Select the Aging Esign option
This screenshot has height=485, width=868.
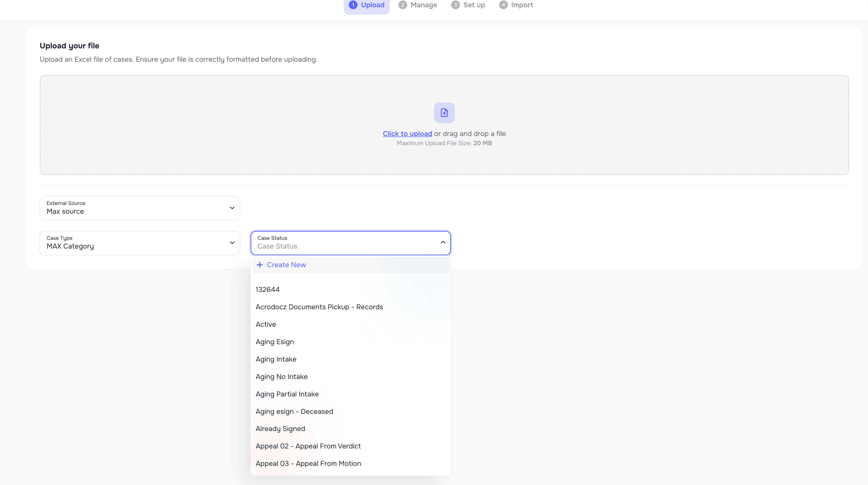tap(275, 341)
